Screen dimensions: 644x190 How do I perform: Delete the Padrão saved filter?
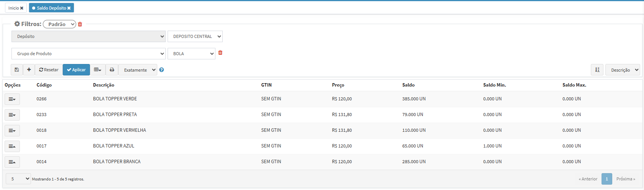tap(80, 24)
